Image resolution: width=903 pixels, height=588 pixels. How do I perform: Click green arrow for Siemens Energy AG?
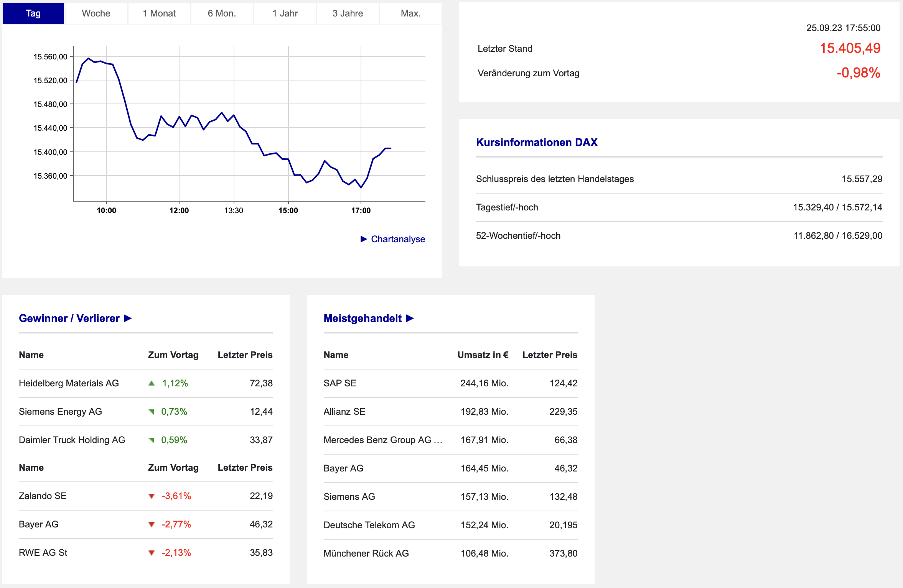tap(152, 412)
